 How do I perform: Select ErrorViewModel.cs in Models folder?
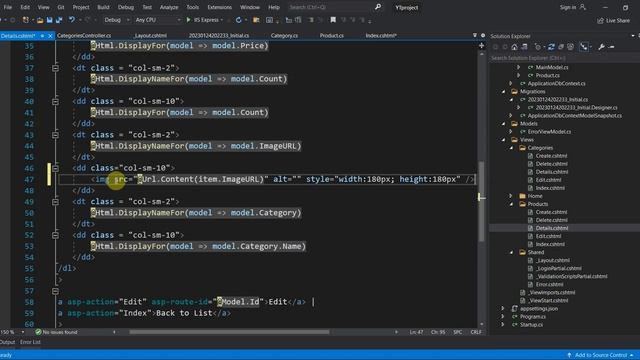pyautogui.click(x=549, y=132)
